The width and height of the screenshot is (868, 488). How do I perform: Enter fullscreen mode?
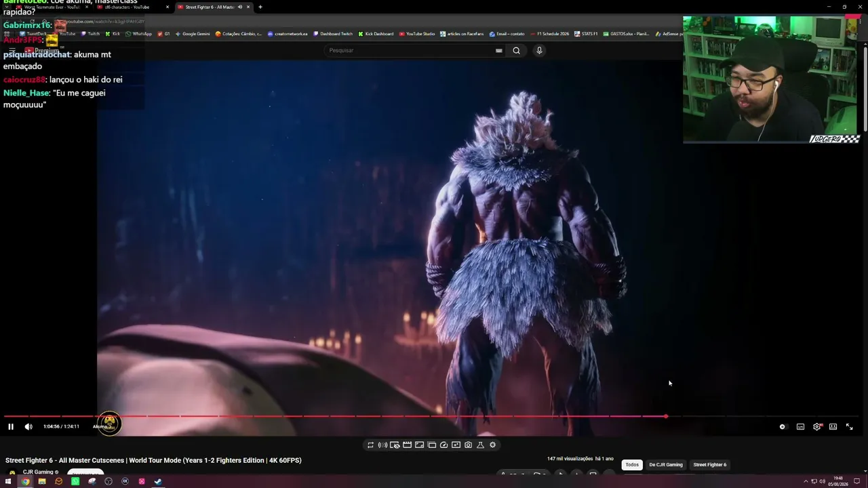(849, 427)
